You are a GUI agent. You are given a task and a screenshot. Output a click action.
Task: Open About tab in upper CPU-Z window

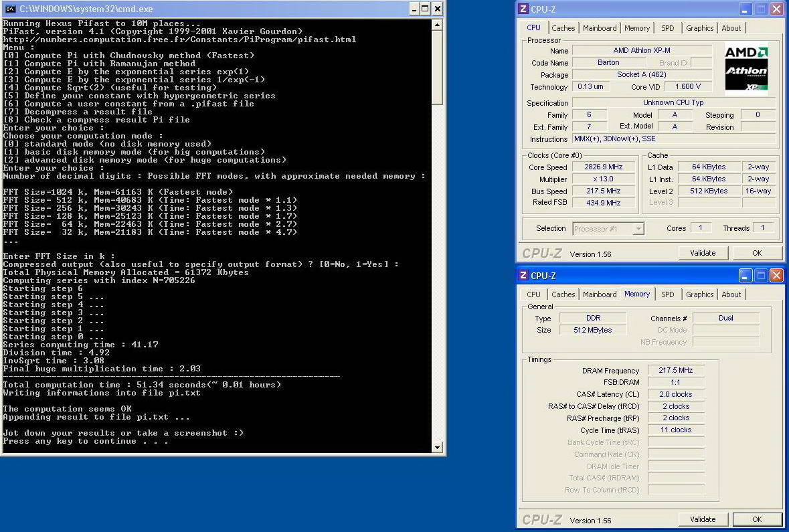[731, 28]
